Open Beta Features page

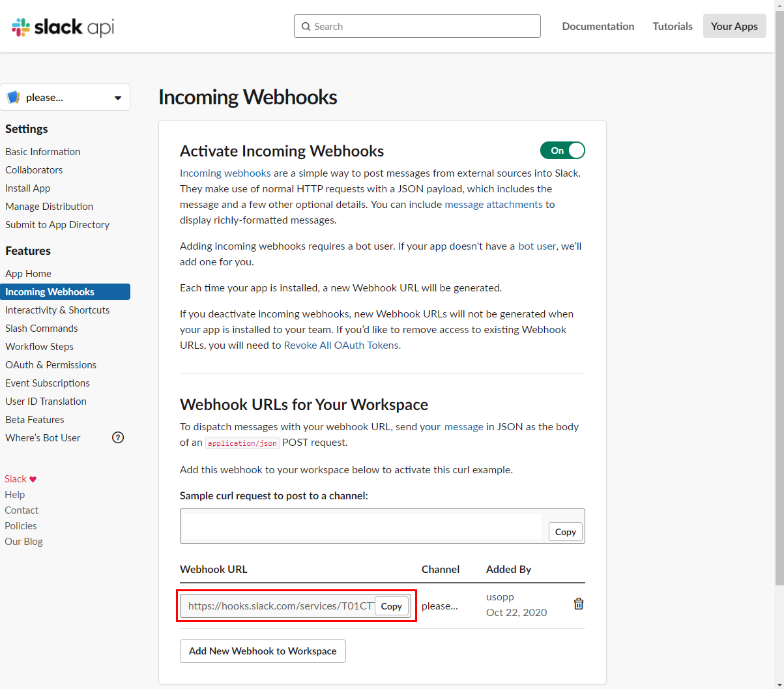coord(35,419)
